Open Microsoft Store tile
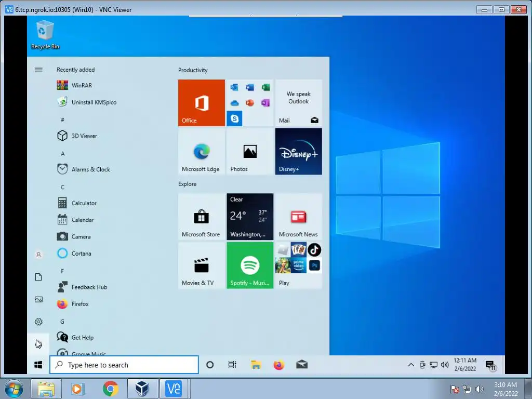532x399 pixels. point(201,217)
